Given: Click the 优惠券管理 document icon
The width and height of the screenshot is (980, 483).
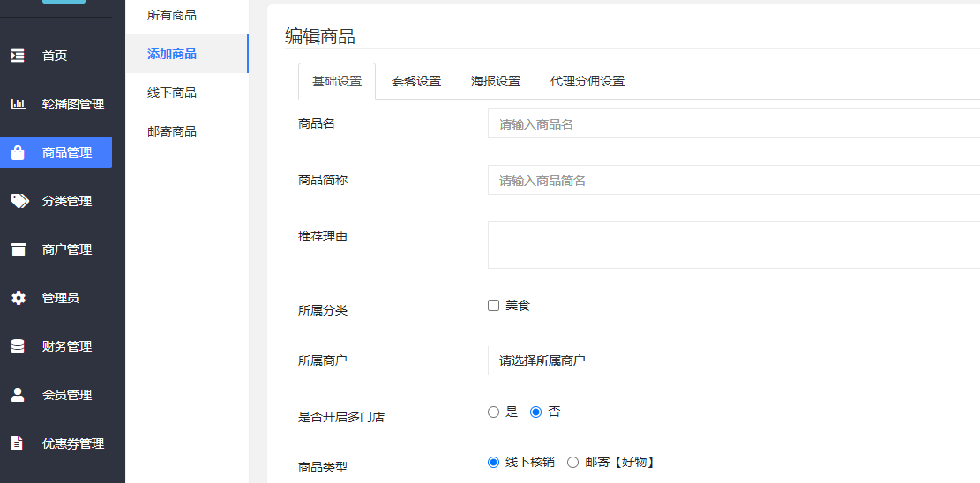Looking at the screenshot, I should 18,443.
